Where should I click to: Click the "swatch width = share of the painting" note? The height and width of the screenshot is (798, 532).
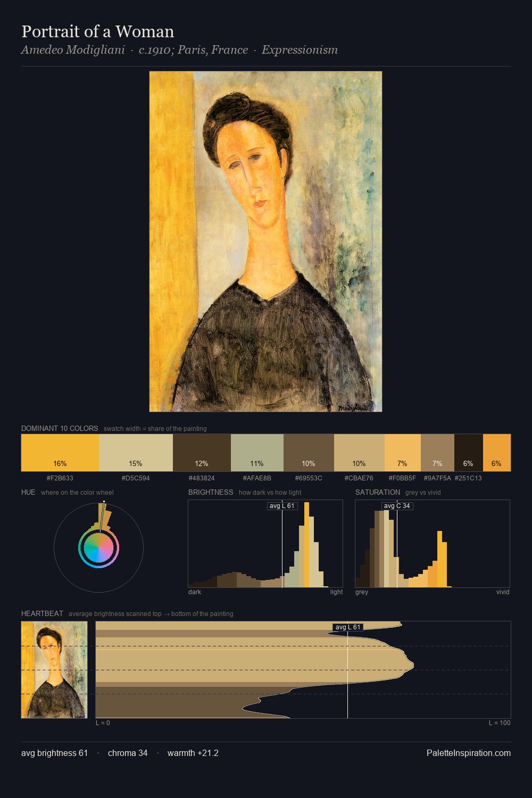click(155, 429)
